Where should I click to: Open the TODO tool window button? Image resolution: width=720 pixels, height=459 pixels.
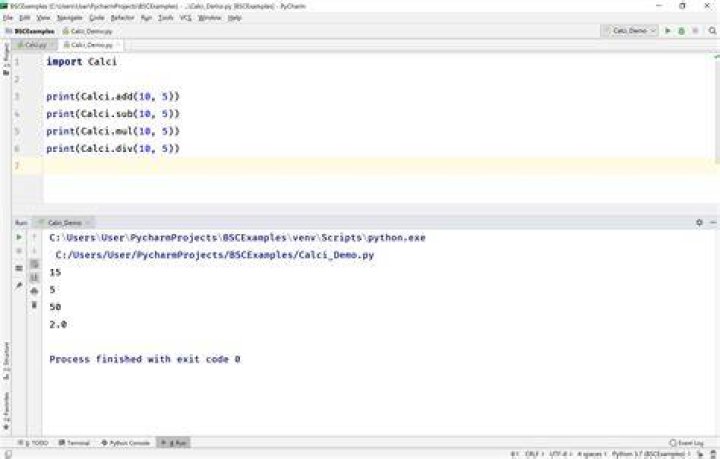point(33,443)
